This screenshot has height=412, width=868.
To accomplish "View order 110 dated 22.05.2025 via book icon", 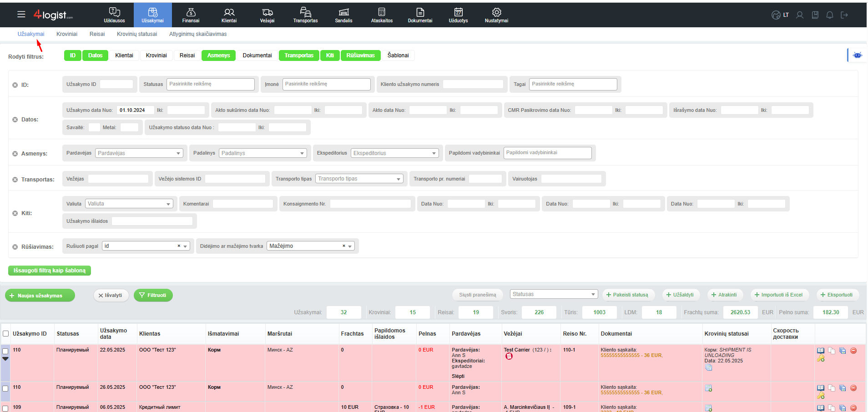I will (x=821, y=351).
